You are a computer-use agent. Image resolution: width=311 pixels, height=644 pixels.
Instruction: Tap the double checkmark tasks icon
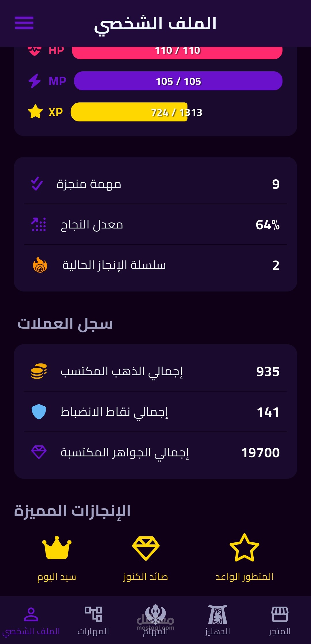pos(37,184)
